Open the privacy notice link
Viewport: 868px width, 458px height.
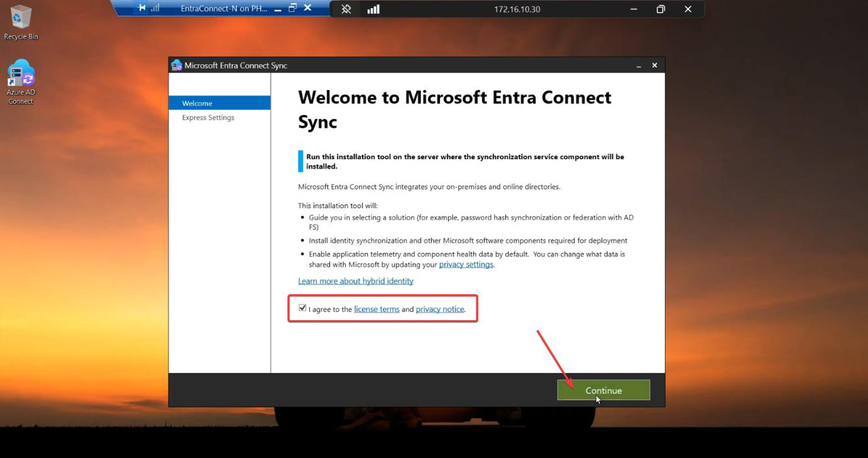click(440, 309)
